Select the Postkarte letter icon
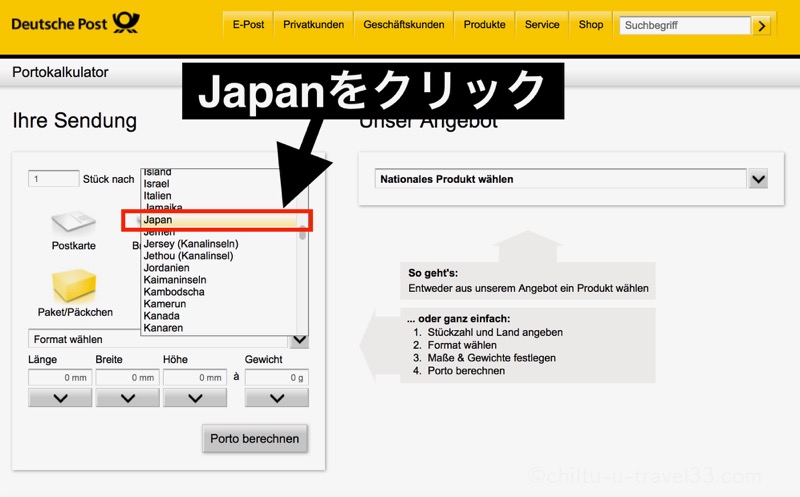Image resolution: width=800 pixels, height=497 pixels. click(x=73, y=221)
